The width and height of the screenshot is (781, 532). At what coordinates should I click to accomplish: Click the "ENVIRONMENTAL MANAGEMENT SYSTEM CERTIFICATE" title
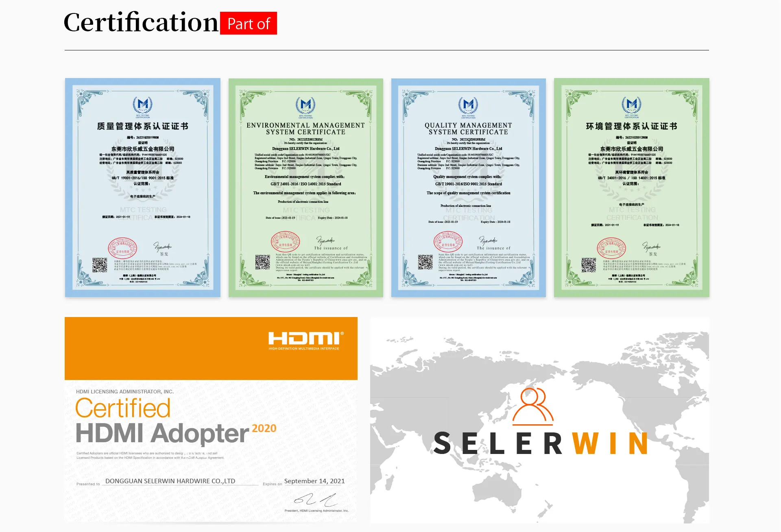[x=306, y=129]
